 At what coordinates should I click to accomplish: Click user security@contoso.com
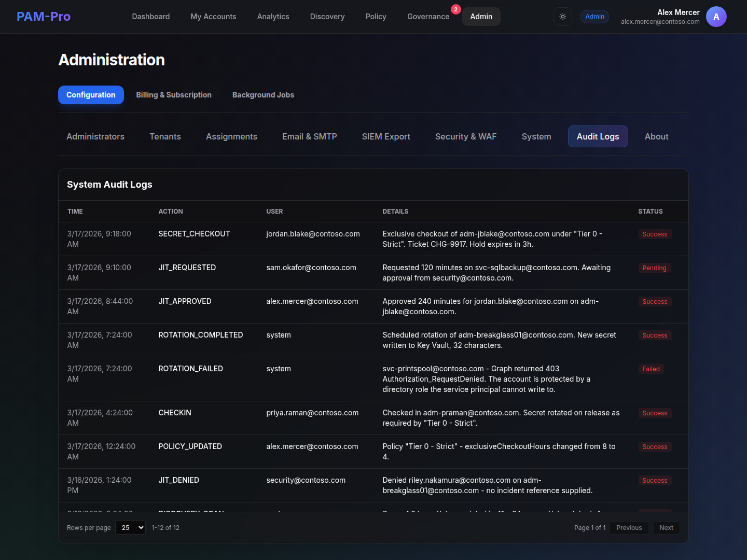(306, 480)
